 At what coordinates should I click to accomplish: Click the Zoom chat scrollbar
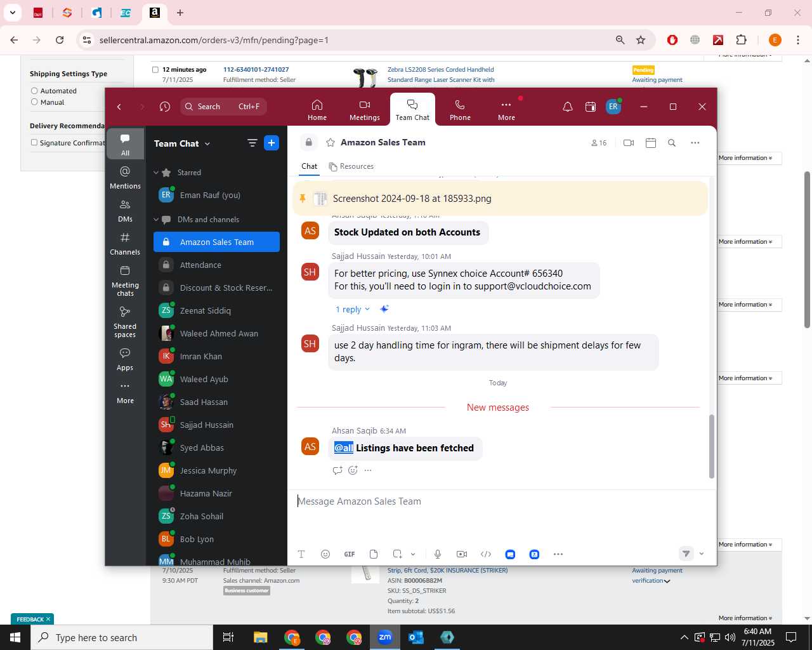[711, 446]
